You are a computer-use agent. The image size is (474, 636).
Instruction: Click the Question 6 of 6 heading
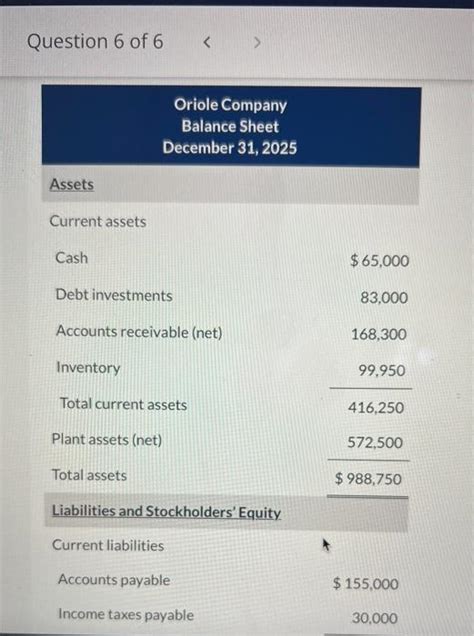click(x=95, y=42)
